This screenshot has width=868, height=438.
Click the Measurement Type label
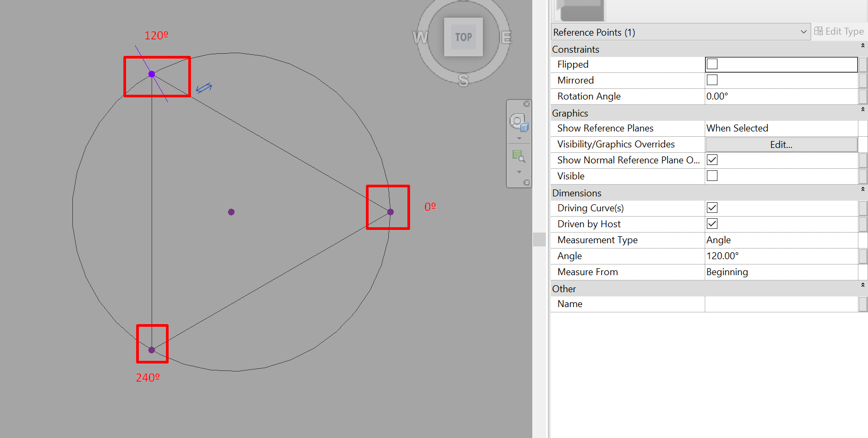click(597, 240)
